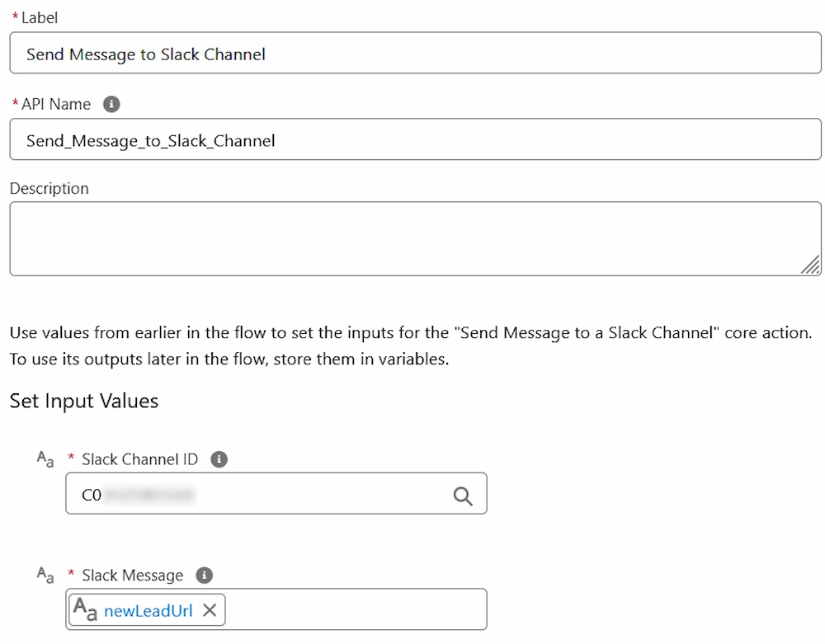This screenshot has width=825, height=644.
Task: Open the Slack Channel ID info icon
Action: 219,459
